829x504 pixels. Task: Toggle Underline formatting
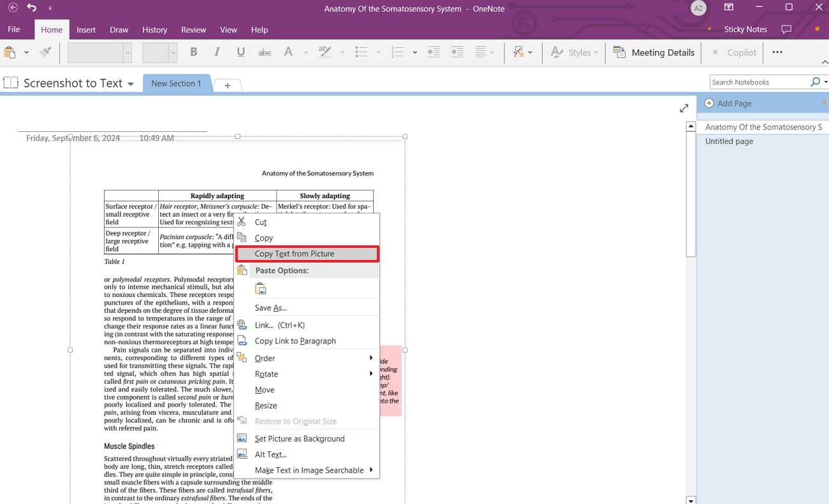[x=240, y=52]
